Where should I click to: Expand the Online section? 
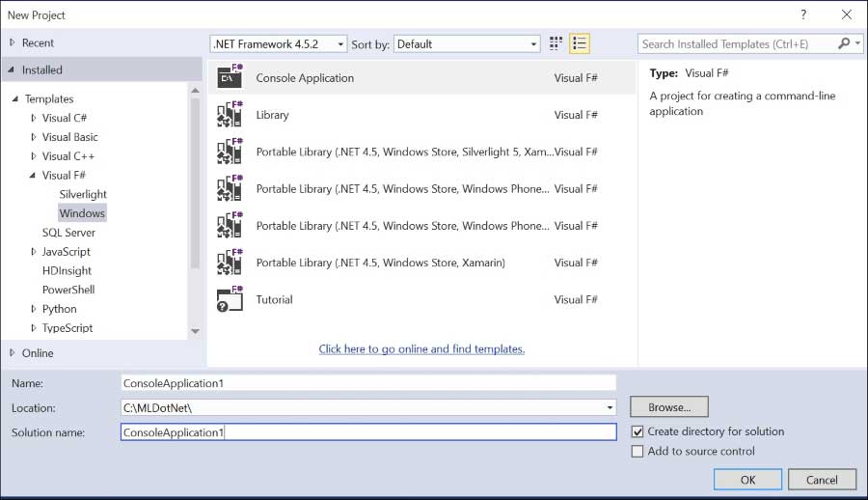(13, 352)
